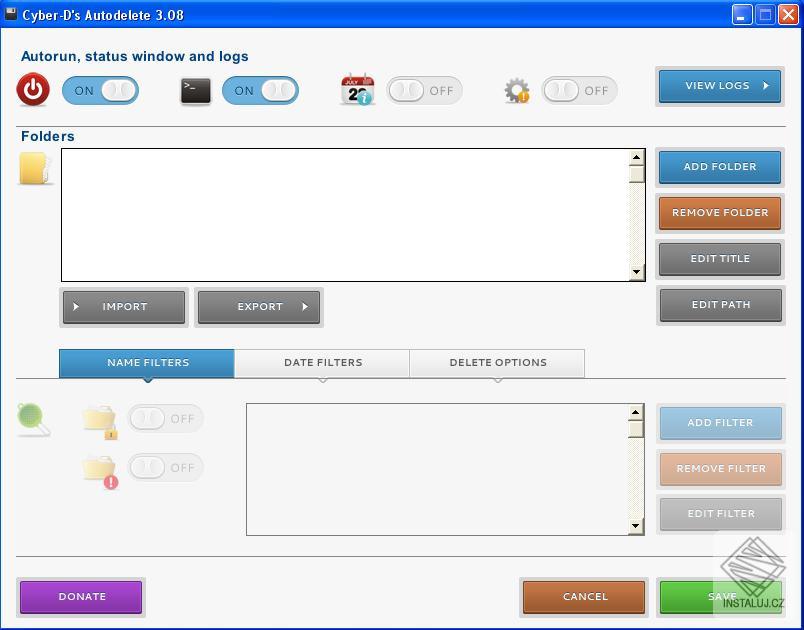
Task: Click the Remove Folder button
Action: pyautogui.click(x=720, y=213)
